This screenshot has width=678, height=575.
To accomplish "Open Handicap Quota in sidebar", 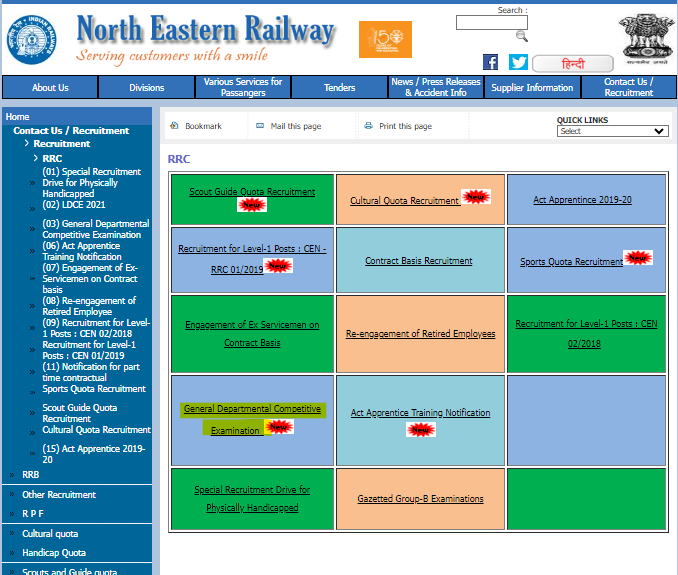I will [54, 553].
